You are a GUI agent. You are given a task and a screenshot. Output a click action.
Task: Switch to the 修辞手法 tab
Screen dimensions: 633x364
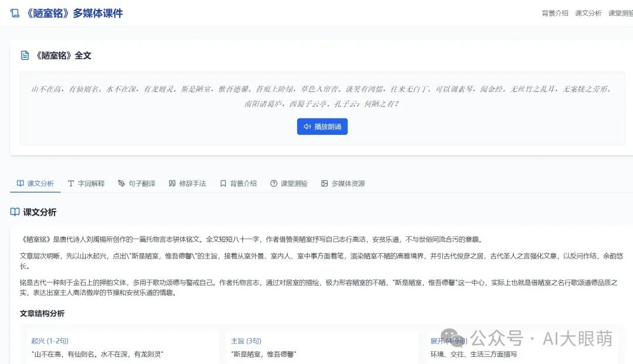(188, 183)
